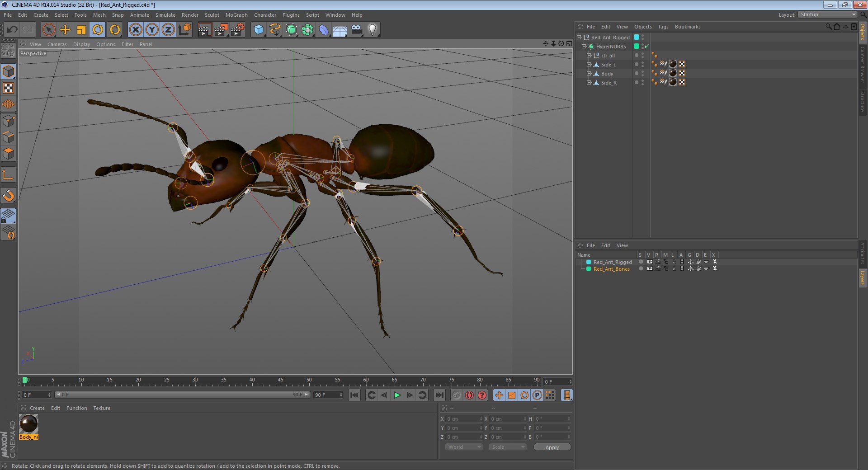868x470 pixels.
Task: Switch to Polygons mode in the left palette
Action: (x=9, y=154)
